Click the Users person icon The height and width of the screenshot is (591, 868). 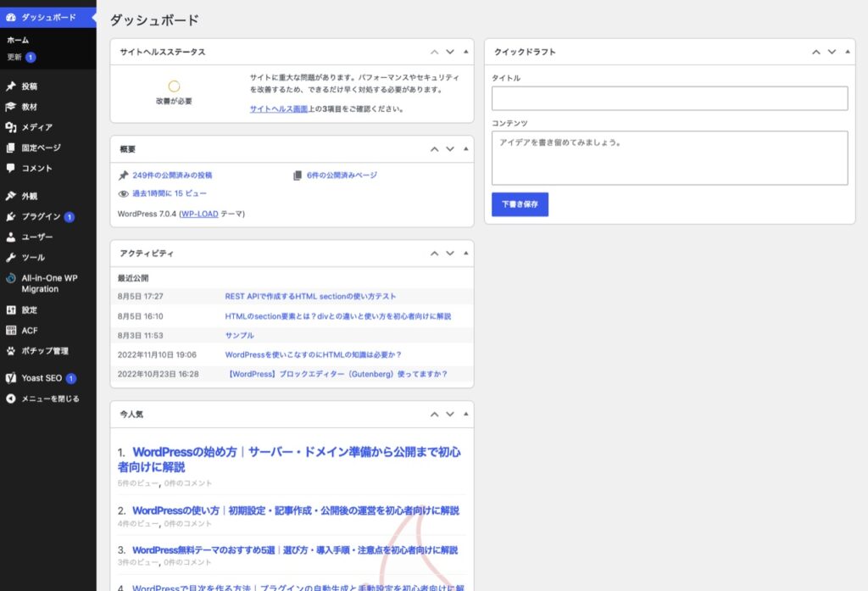[x=10, y=237]
